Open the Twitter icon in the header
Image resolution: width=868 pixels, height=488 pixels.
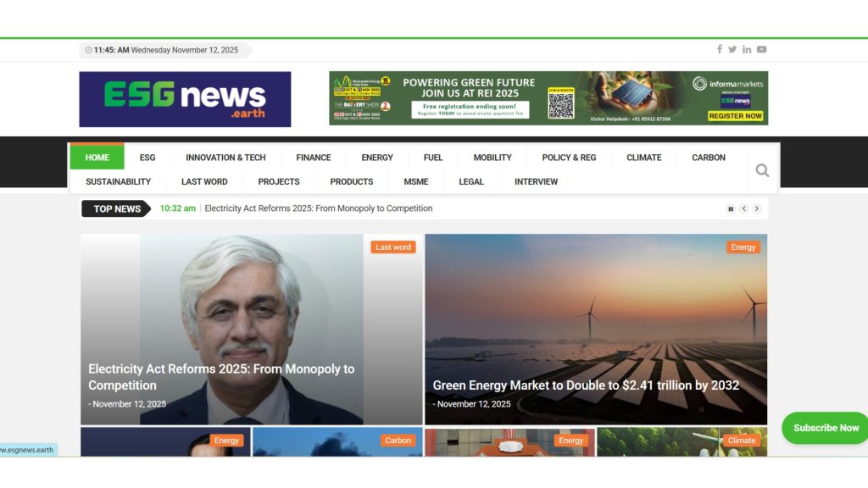[x=732, y=48]
